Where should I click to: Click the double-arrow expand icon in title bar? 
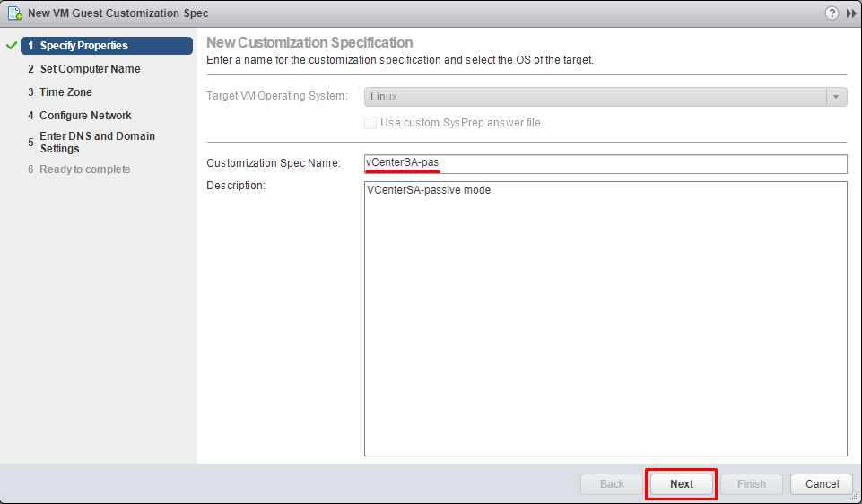851,13
